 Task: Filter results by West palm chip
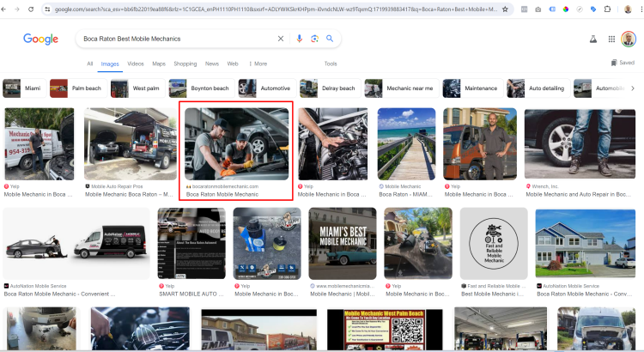coord(138,88)
